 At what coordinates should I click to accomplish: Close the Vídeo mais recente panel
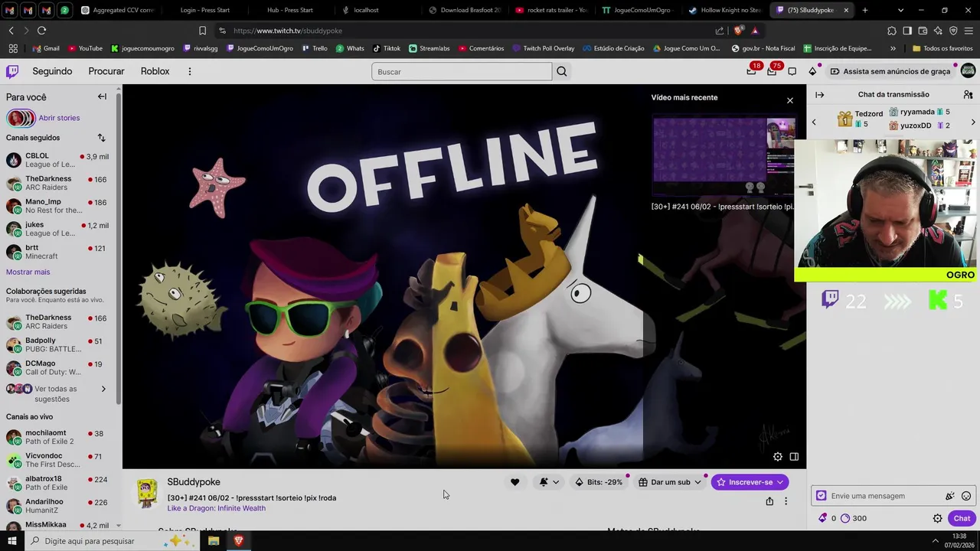coord(790,100)
